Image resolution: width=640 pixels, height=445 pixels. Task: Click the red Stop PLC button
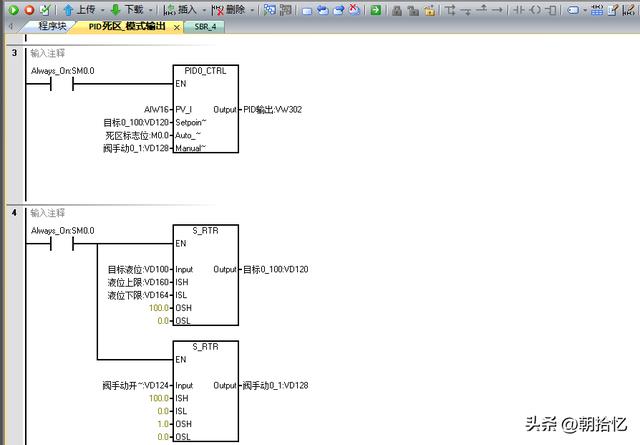pos(28,9)
